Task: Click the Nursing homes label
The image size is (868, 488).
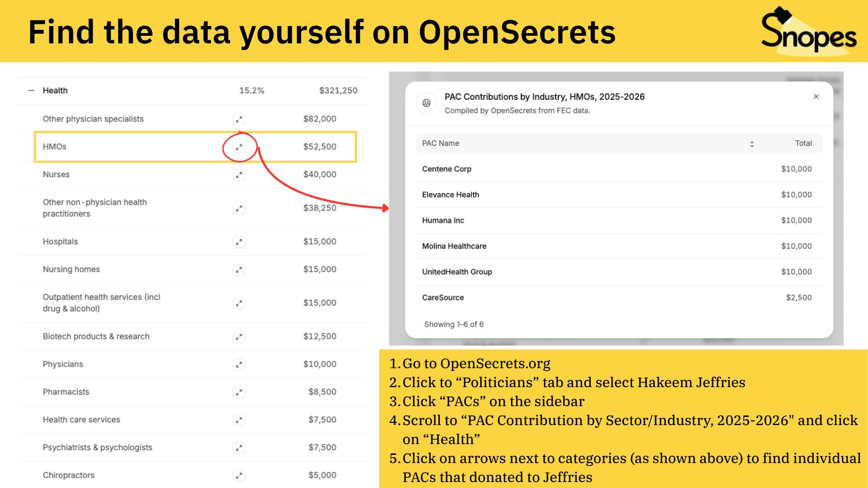Action: (72, 269)
